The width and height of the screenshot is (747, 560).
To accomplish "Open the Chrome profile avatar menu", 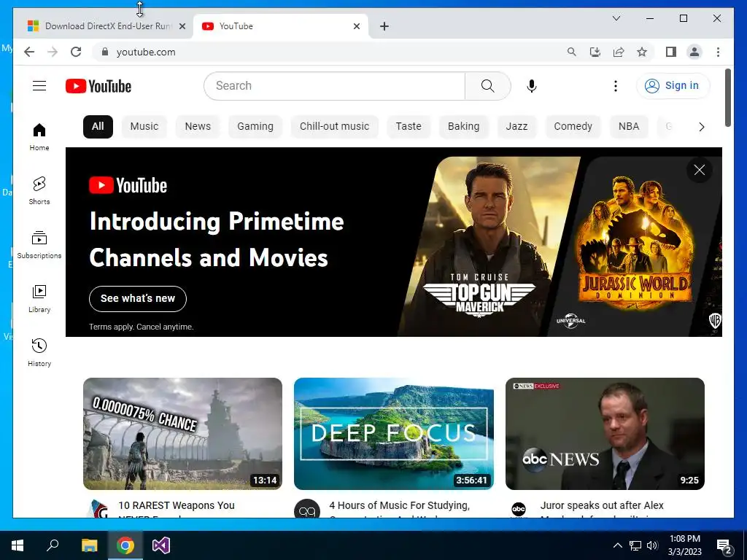I will (694, 52).
